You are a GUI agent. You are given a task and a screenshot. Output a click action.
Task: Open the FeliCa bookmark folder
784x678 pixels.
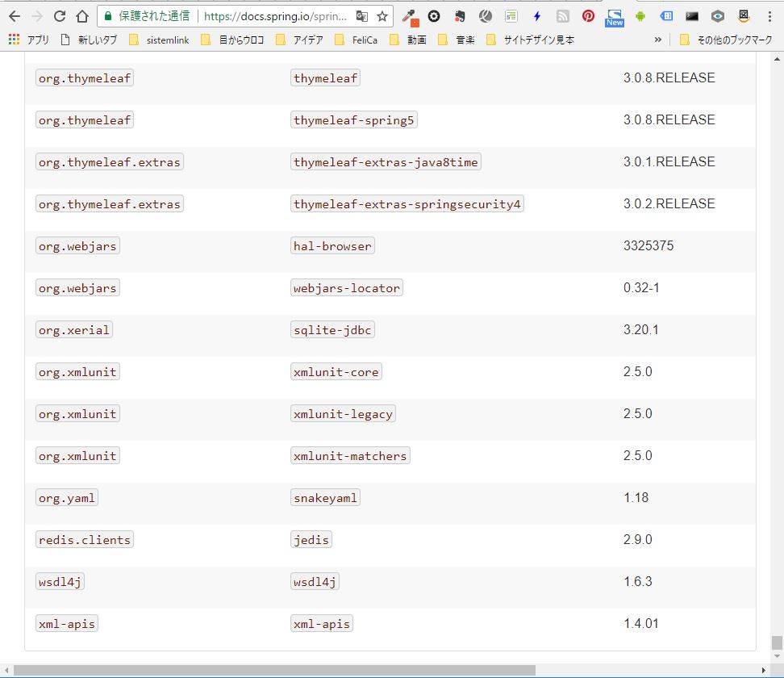click(356, 40)
